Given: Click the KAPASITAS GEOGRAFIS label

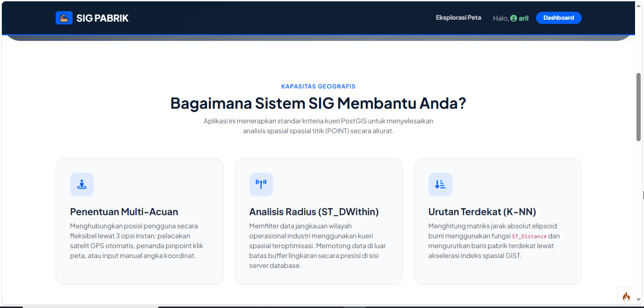Looking at the screenshot, I should [318, 87].
